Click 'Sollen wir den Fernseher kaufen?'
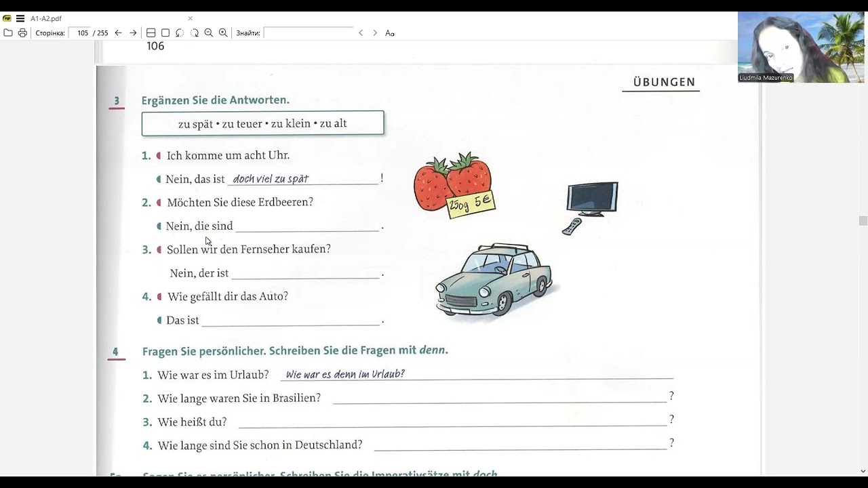 [249, 249]
